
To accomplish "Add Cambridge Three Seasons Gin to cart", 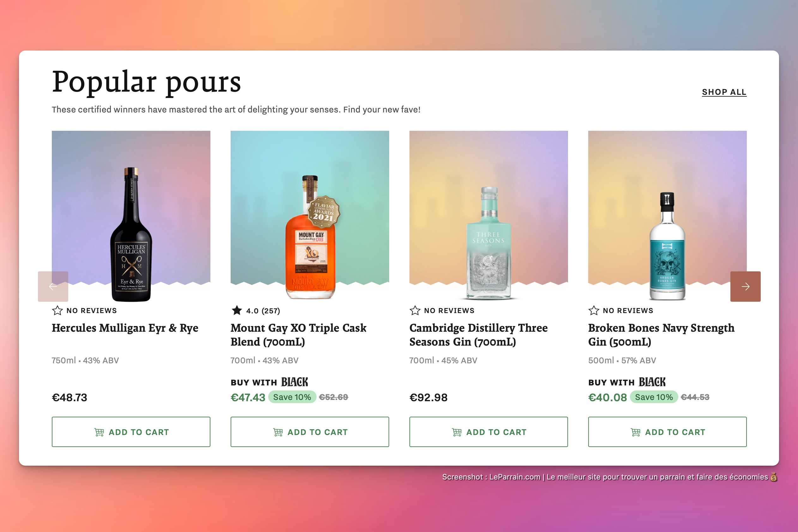I will point(489,432).
